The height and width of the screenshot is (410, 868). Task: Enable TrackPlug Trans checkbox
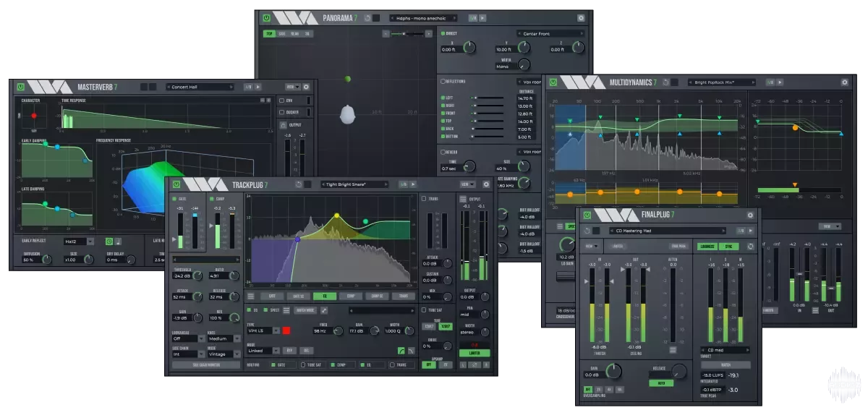click(424, 198)
